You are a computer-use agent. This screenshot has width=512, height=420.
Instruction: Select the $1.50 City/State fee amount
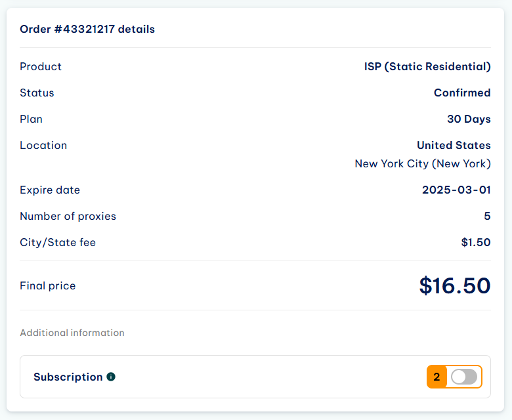point(476,242)
